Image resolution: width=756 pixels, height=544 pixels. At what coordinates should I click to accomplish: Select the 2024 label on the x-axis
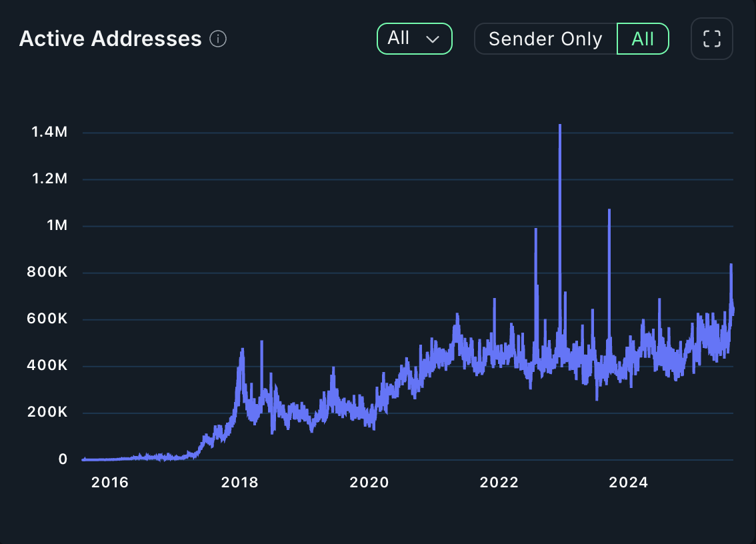(x=629, y=482)
